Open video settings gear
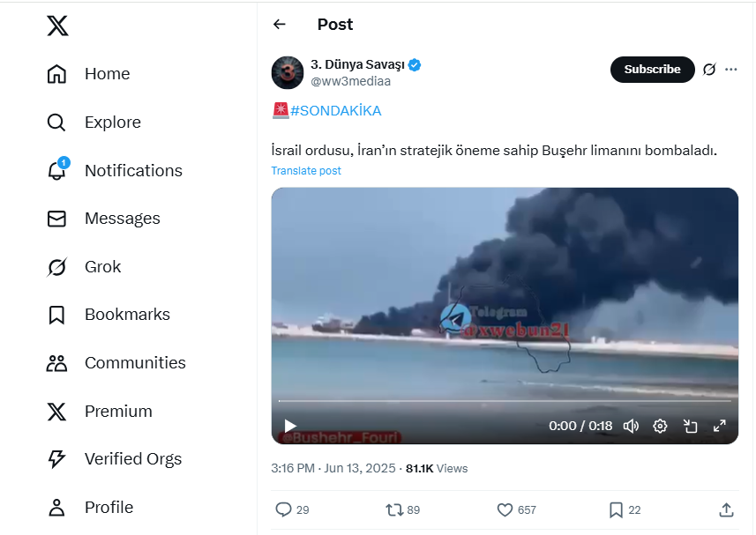This screenshot has width=756, height=535. pyautogui.click(x=660, y=427)
